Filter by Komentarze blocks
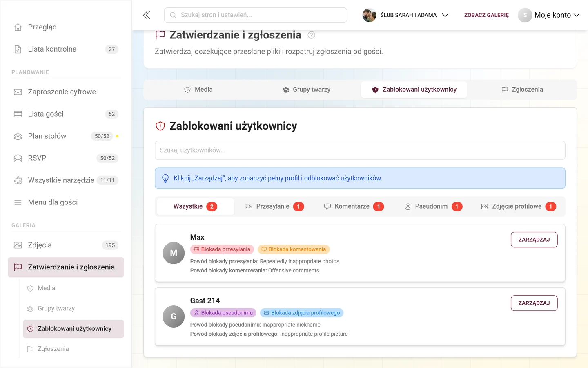Viewport: 588px width, 368px height. [354, 206]
